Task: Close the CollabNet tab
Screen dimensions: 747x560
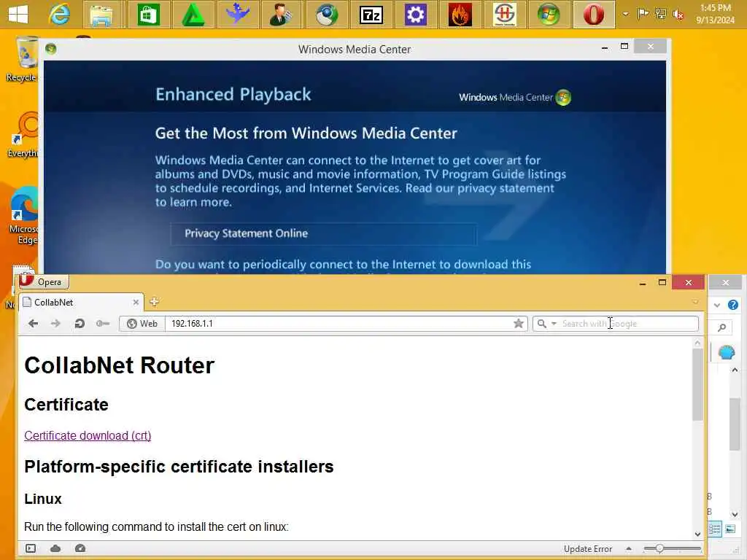Action: click(x=136, y=303)
